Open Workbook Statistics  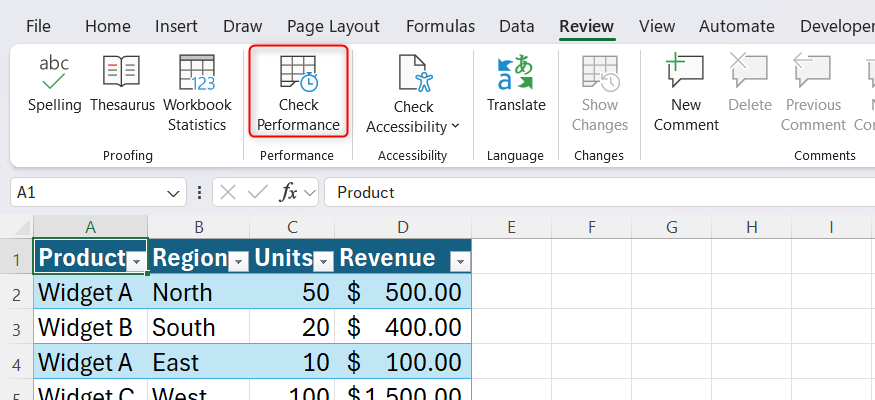tap(197, 94)
